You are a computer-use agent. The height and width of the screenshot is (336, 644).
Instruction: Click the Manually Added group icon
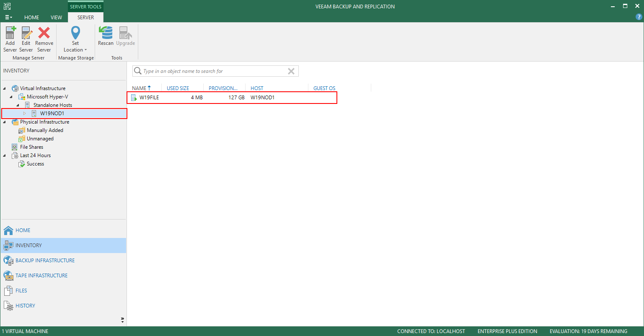coord(22,130)
